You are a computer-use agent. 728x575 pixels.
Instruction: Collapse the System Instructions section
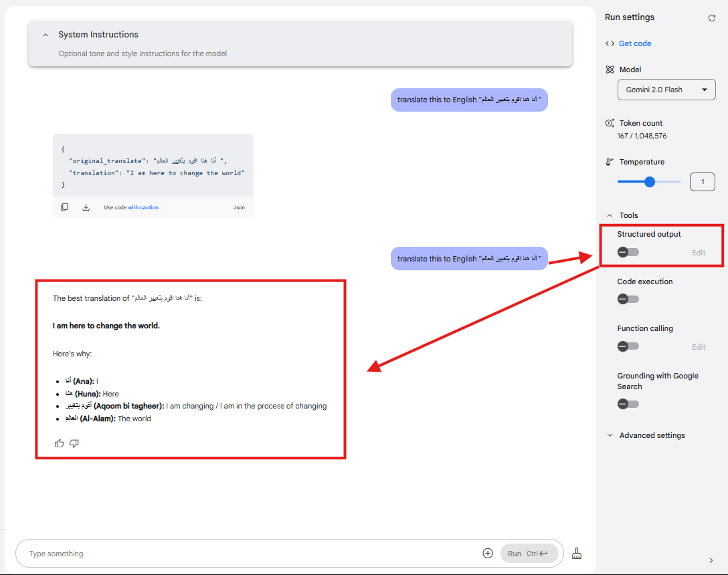[45, 35]
